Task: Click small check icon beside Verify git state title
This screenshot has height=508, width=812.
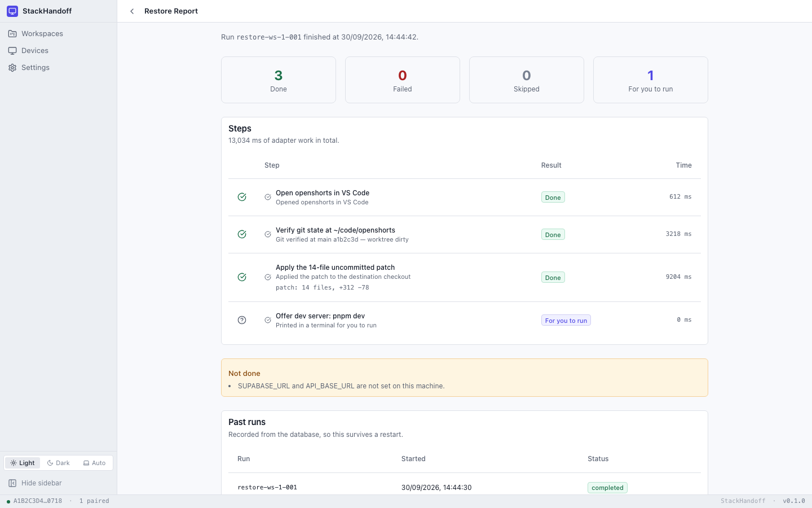Action: tap(268, 234)
